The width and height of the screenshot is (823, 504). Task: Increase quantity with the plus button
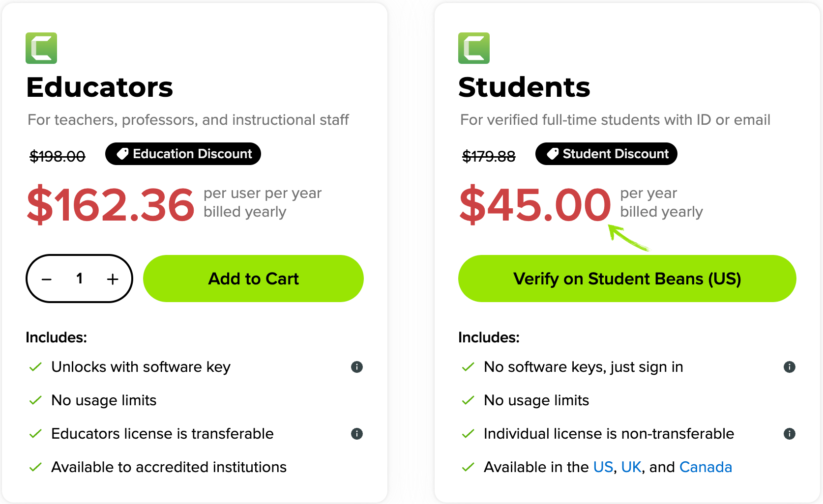[x=113, y=279]
